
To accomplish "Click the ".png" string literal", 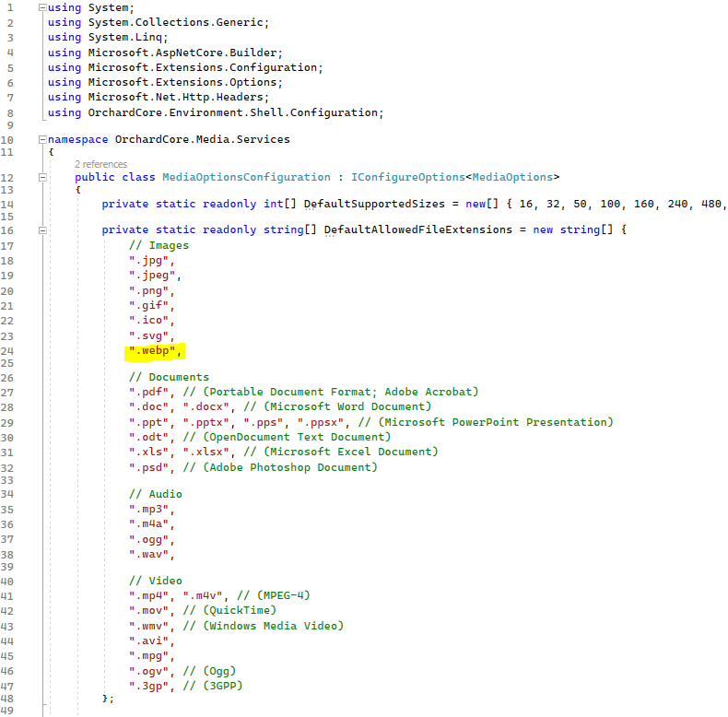I will click(x=148, y=291).
